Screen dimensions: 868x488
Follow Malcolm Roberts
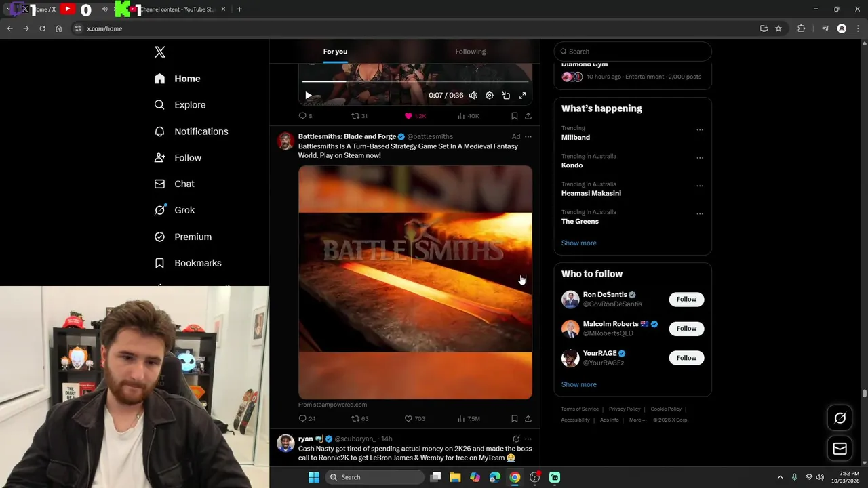pos(686,329)
